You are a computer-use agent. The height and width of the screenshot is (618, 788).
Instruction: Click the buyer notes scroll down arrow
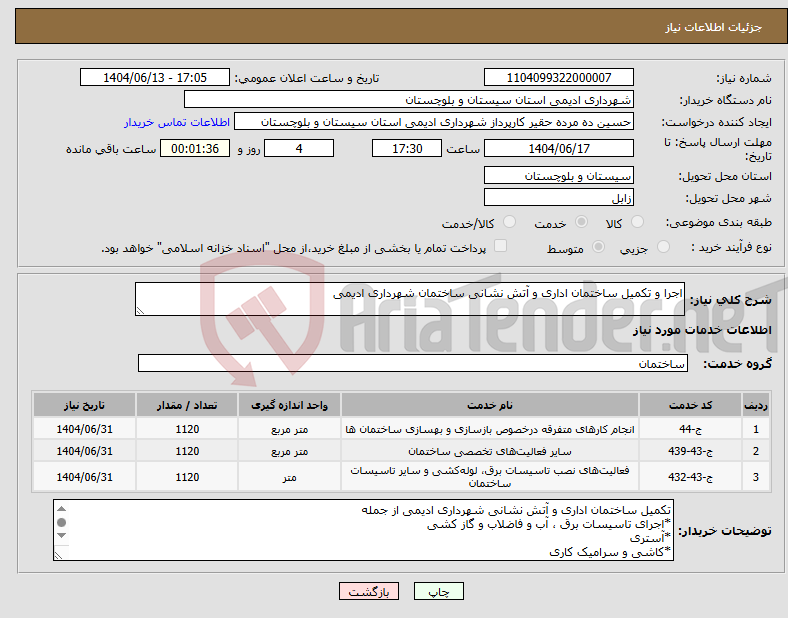tap(61, 536)
